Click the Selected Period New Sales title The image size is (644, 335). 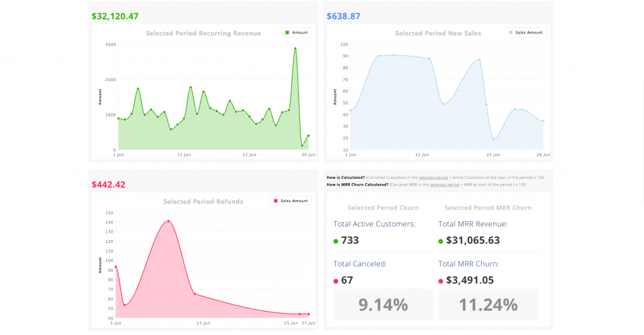[438, 33]
